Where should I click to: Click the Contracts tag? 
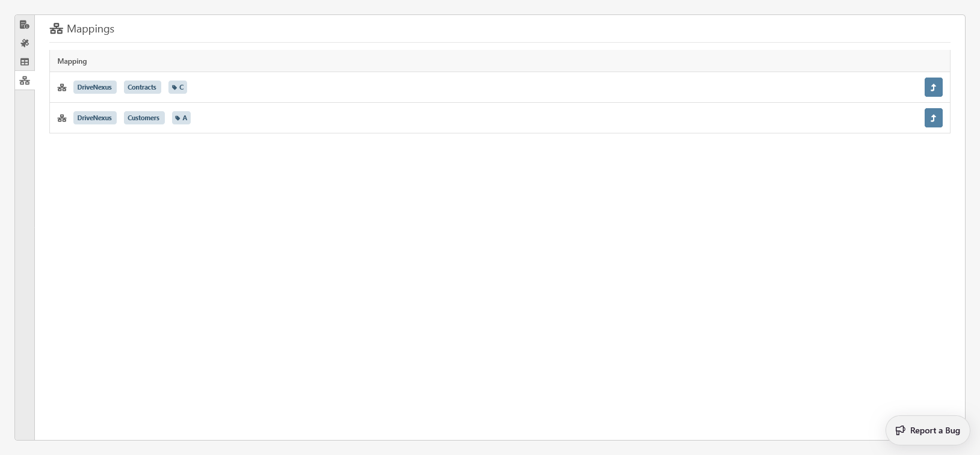click(x=142, y=87)
